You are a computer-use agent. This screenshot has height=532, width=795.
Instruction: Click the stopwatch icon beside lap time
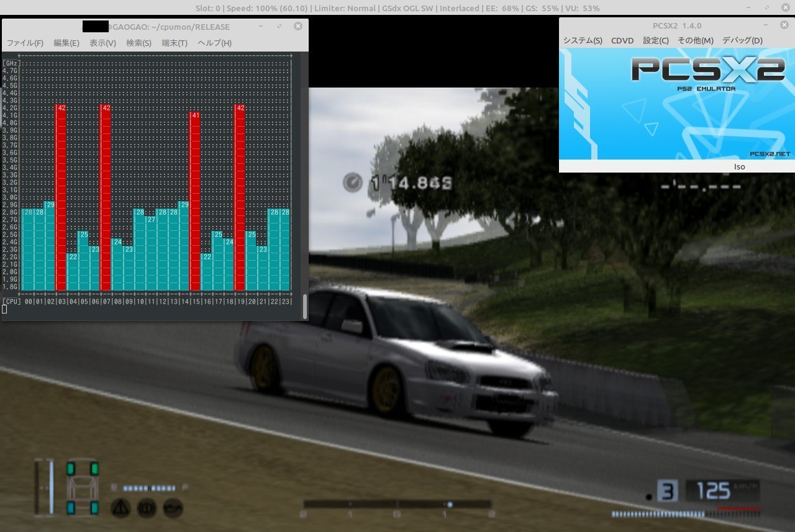[x=352, y=183]
